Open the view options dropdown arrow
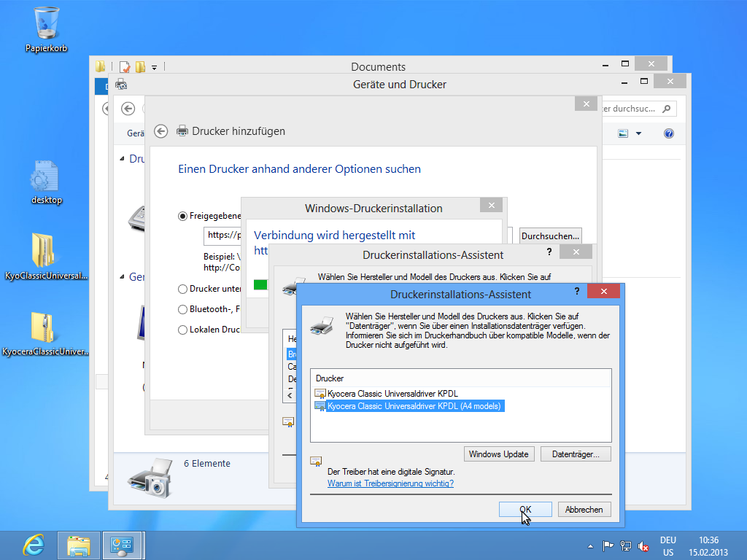 click(639, 133)
